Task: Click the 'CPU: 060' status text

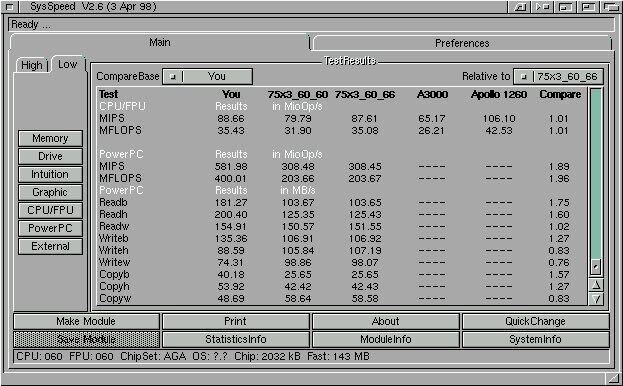Action: (39, 356)
